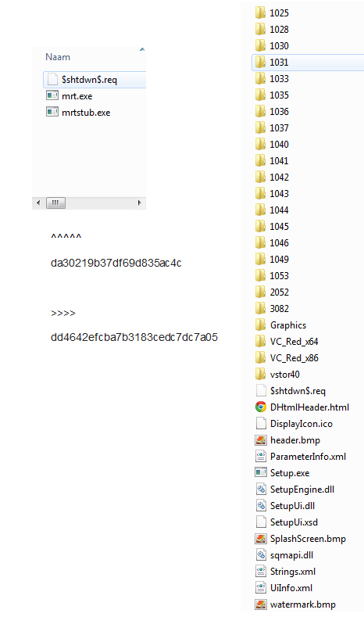The height and width of the screenshot is (617, 364).
Task: Select the watermark.bmp image icon
Action: click(x=261, y=604)
